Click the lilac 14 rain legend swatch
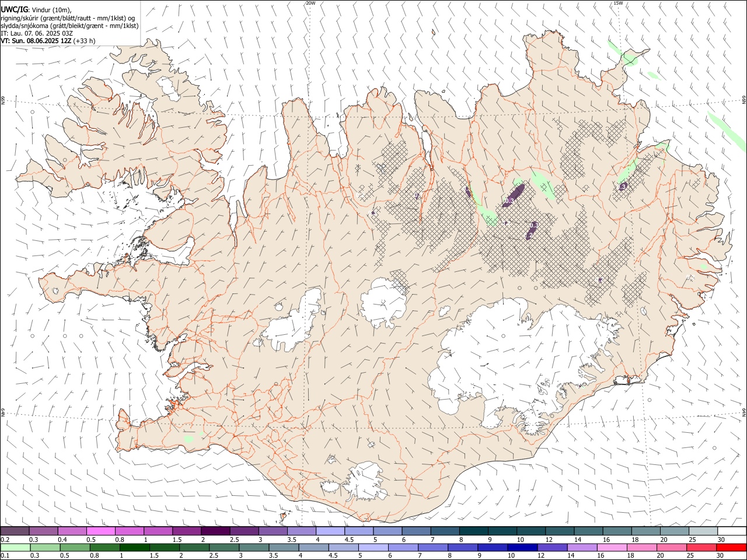 tap(582, 548)
